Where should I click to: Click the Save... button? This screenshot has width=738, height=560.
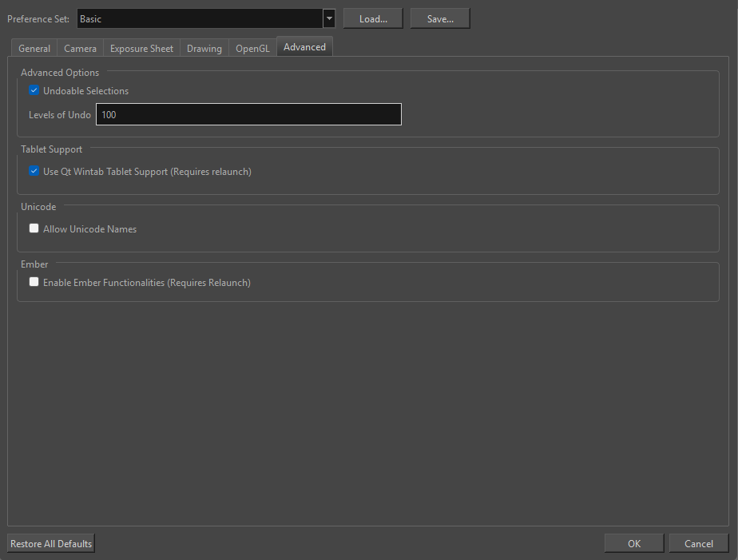point(440,19)
